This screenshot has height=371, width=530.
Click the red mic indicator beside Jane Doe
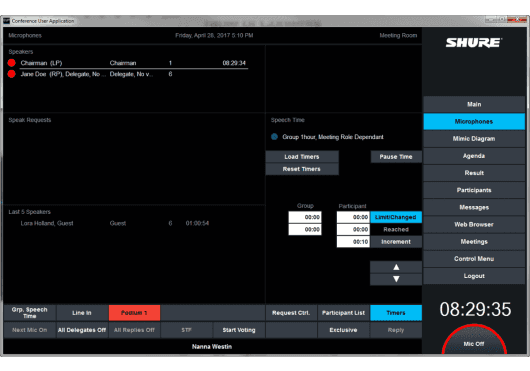click(11, 74)
